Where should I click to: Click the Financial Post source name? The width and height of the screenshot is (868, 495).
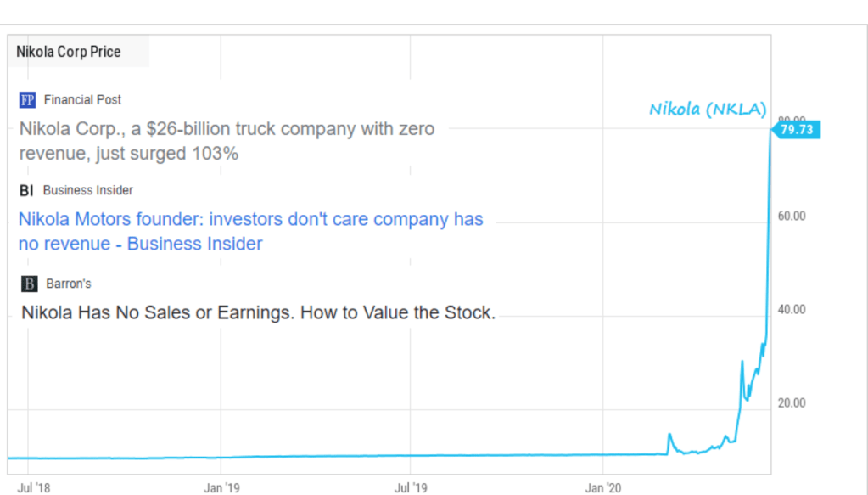(83, 100)
